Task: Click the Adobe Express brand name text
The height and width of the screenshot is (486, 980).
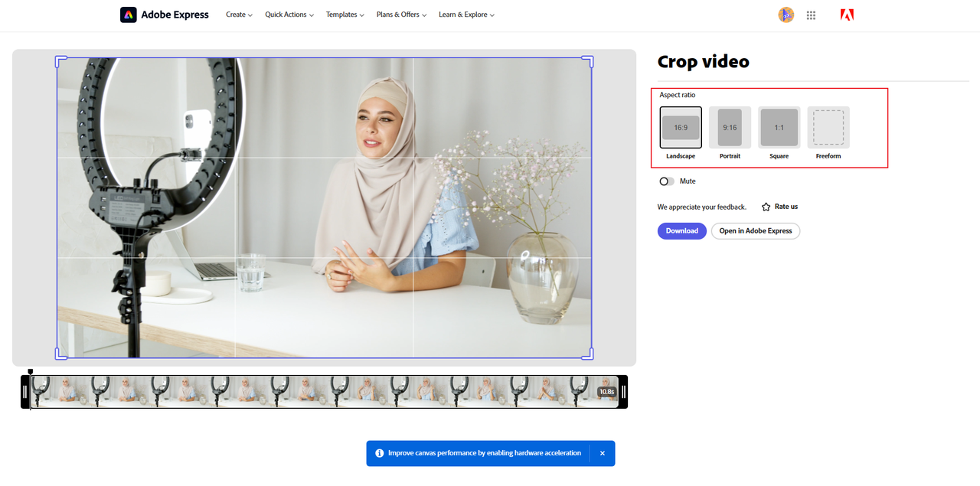Action: click(x=175, y=15)
